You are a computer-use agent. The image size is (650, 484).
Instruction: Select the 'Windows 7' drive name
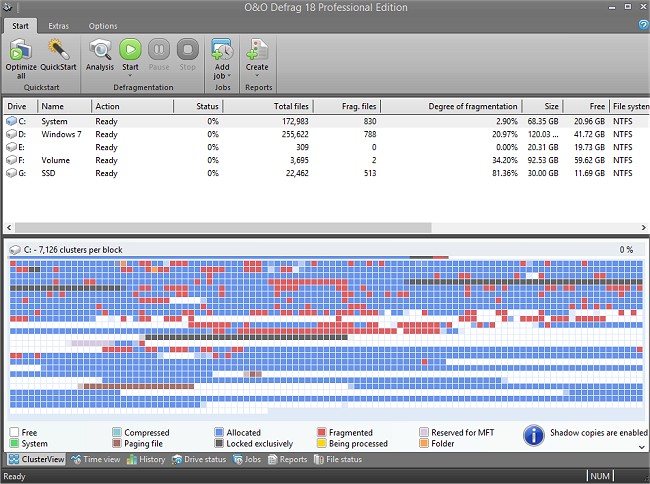coord(61,134)
